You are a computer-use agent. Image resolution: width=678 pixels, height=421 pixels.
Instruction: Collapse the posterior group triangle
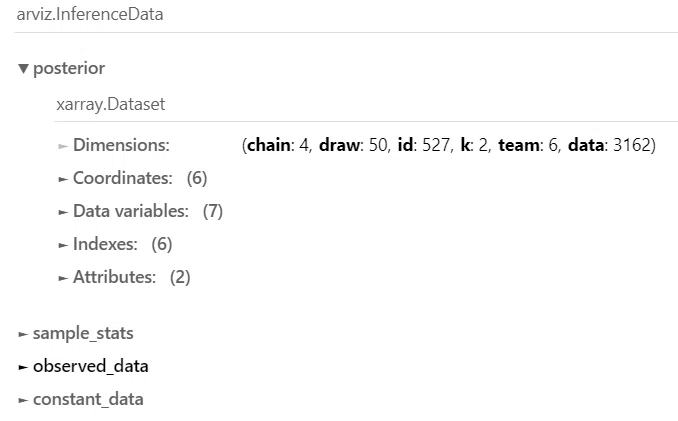click(x=24, y=69)
